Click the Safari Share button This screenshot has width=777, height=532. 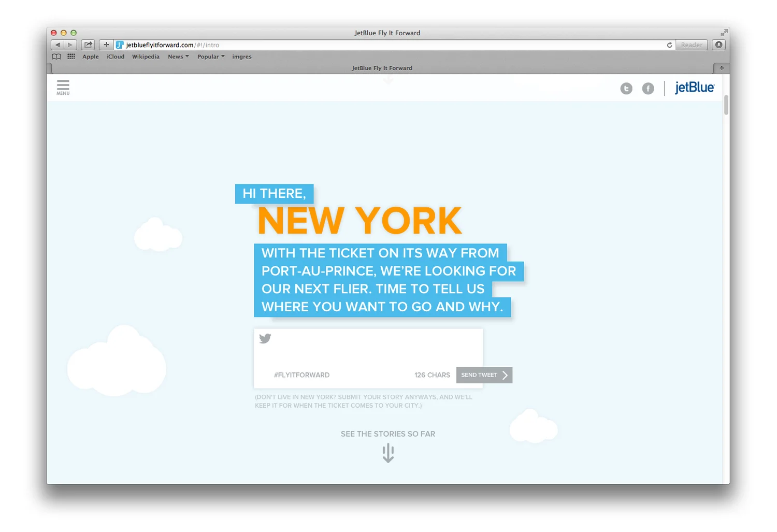(x=88, y=45)
